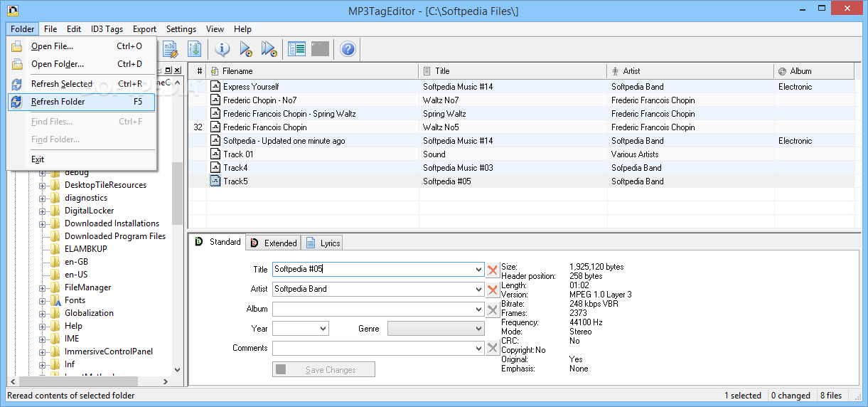
Task: Click the gray X beside Album field
Action: coord(493,310)
